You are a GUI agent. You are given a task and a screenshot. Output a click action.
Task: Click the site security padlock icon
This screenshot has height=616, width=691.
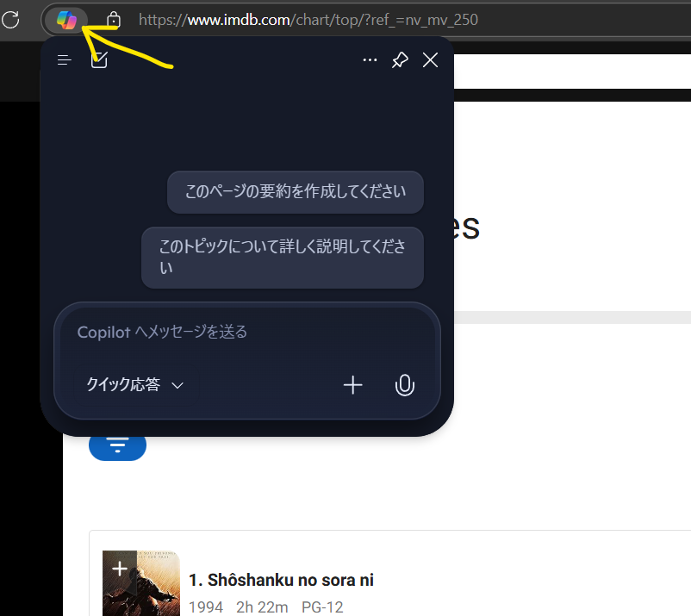pos(113,20)
